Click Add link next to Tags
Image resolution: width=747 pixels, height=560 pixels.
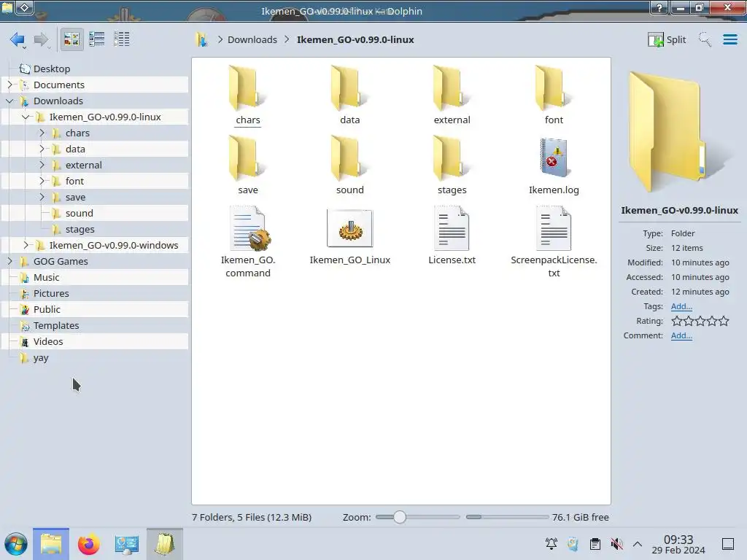pos(681,306)
